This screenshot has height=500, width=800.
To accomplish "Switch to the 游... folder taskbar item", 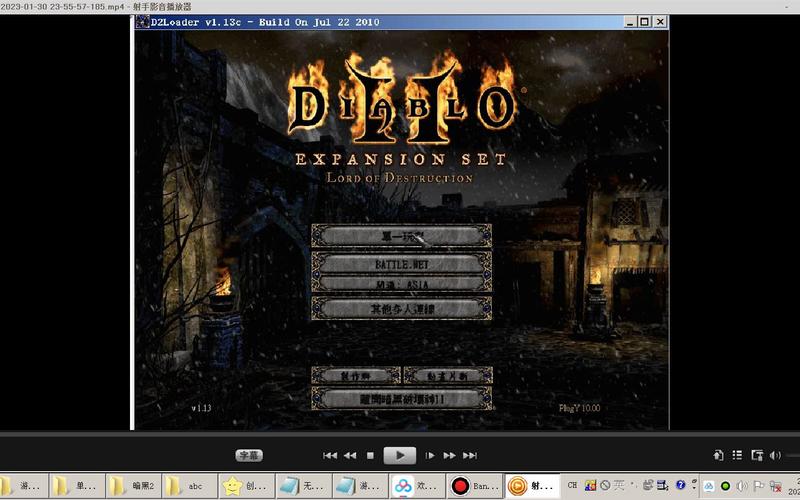I will pyautogui.click(x=23, y=486).
